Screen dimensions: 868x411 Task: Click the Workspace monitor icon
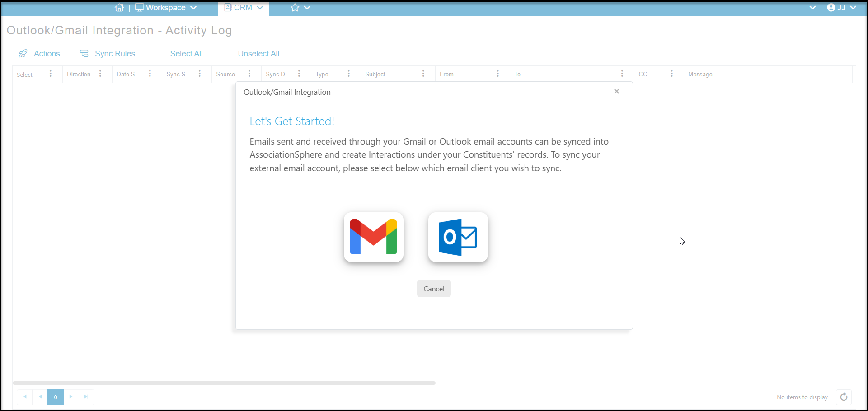coord(139,8)
